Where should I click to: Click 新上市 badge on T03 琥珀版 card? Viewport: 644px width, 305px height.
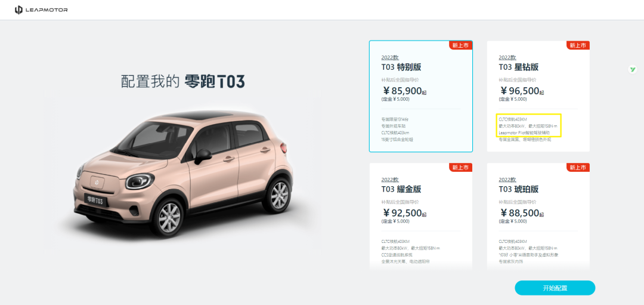(x=578, y=167)
